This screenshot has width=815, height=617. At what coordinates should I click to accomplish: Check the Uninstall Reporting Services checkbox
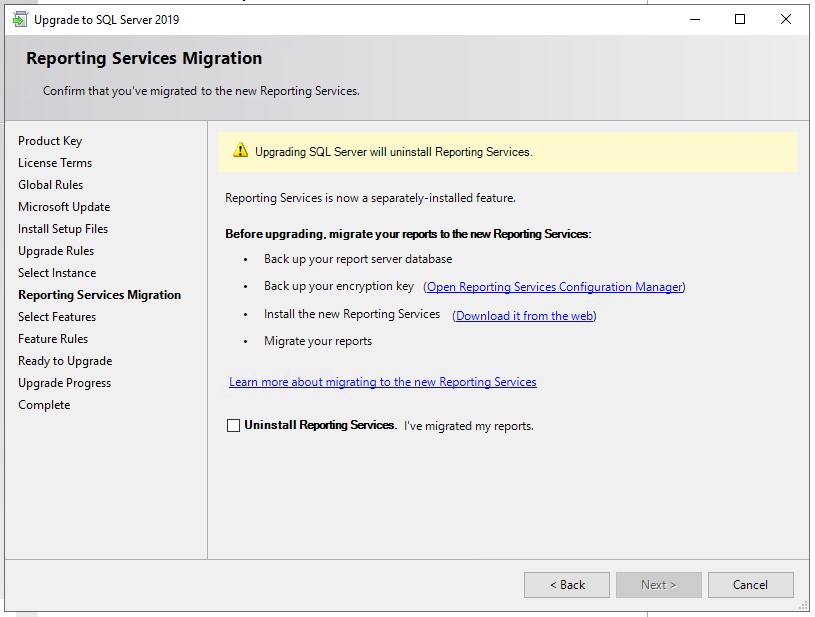click(x=233, y=426)
